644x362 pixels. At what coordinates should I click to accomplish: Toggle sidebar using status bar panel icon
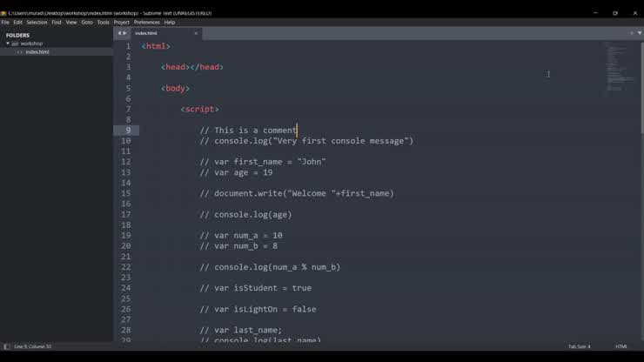(7, 346)
